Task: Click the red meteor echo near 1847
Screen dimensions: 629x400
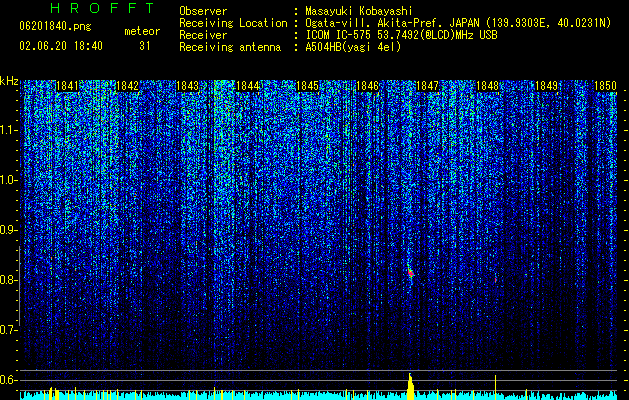Action: coord(410,273)
